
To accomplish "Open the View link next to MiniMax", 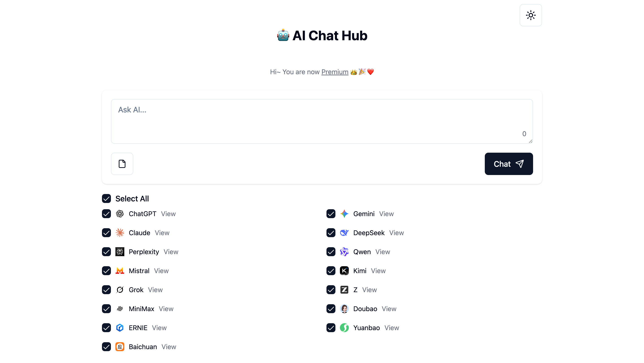I will point(166,309).
